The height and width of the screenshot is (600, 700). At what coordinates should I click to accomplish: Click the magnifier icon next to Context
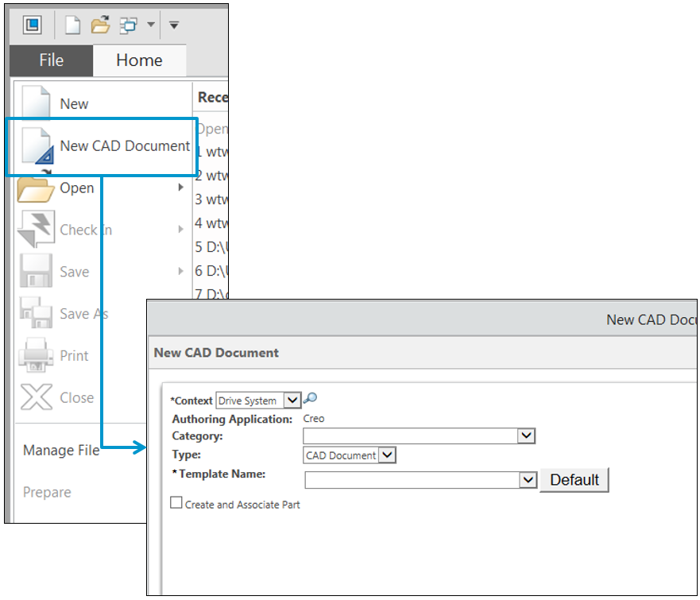(311, 400)
